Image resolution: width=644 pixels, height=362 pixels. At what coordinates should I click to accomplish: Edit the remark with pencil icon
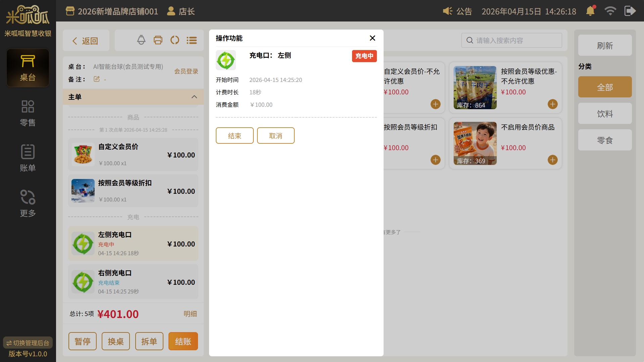(97, 79)
